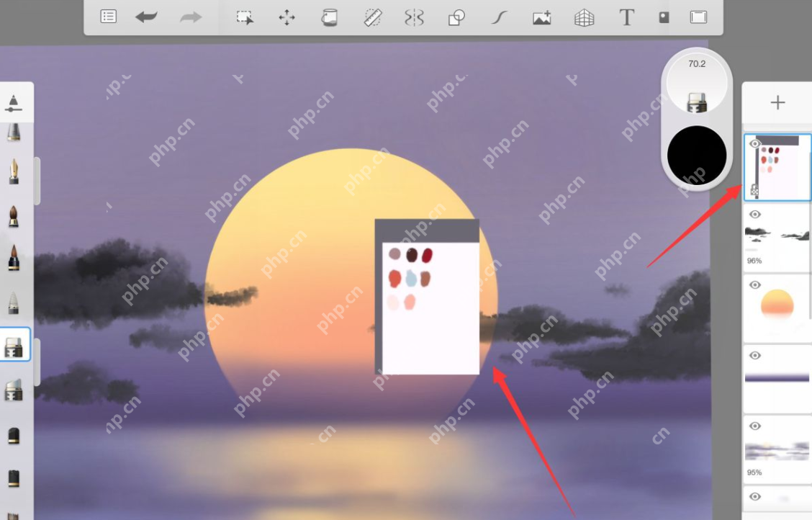Add a new layer with the plus button
Image resolution: width=812 pixels, height=520 pixels.
777,102
